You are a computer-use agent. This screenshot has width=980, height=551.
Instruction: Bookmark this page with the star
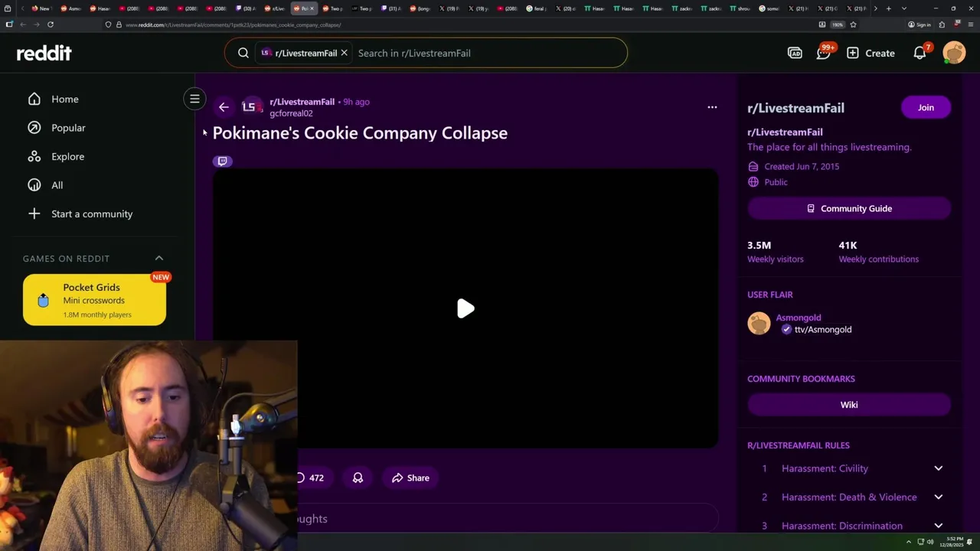853,24
